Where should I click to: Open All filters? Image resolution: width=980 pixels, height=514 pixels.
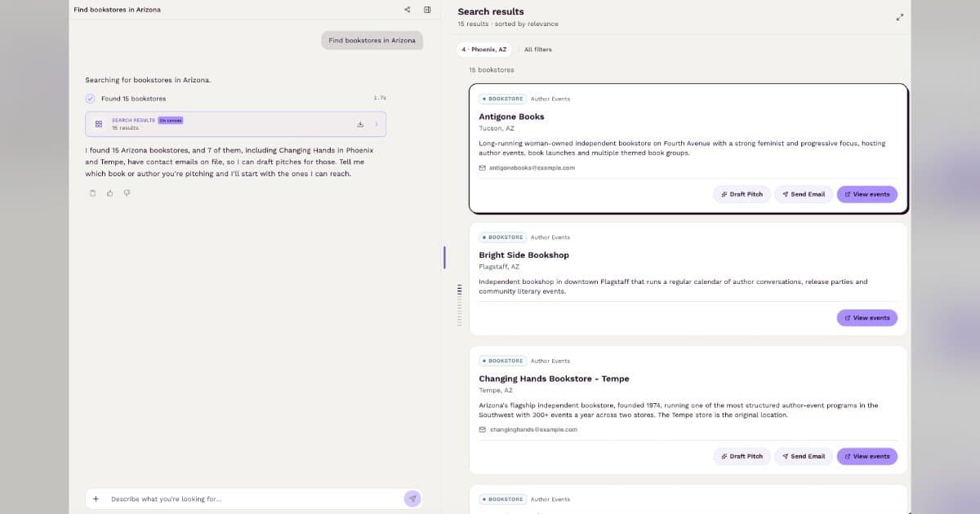[x=538, y=50]
